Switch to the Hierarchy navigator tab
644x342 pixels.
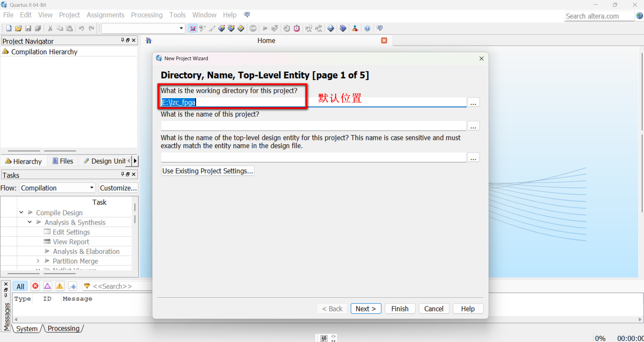[x=24, y=161]
